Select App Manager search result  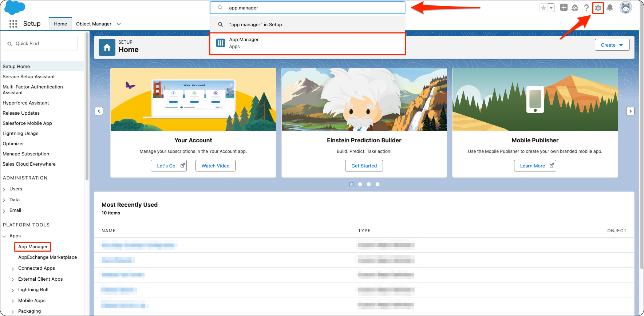tap(308, 44)
